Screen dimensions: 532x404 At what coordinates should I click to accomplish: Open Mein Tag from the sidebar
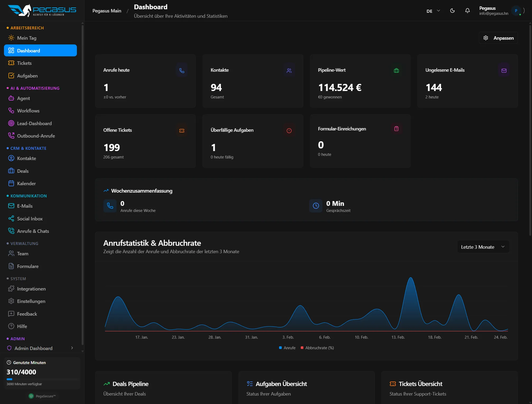coord(26,38)
